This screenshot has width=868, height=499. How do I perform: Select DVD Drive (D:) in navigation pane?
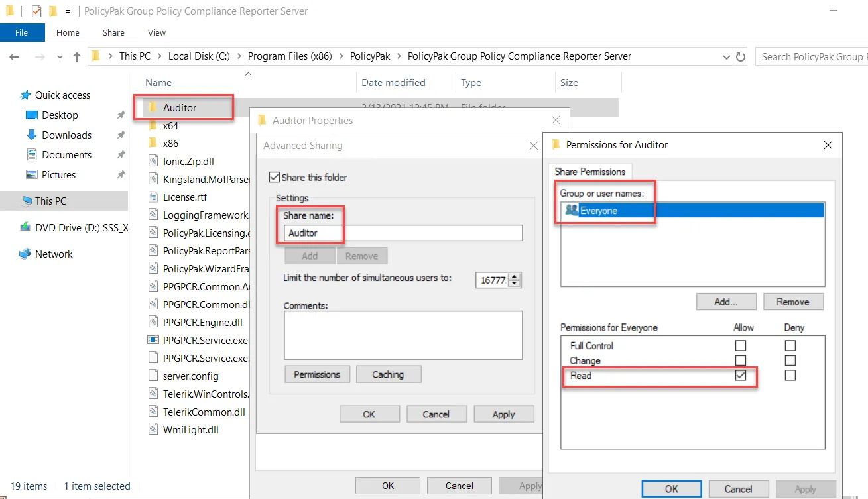coord(82,227)
